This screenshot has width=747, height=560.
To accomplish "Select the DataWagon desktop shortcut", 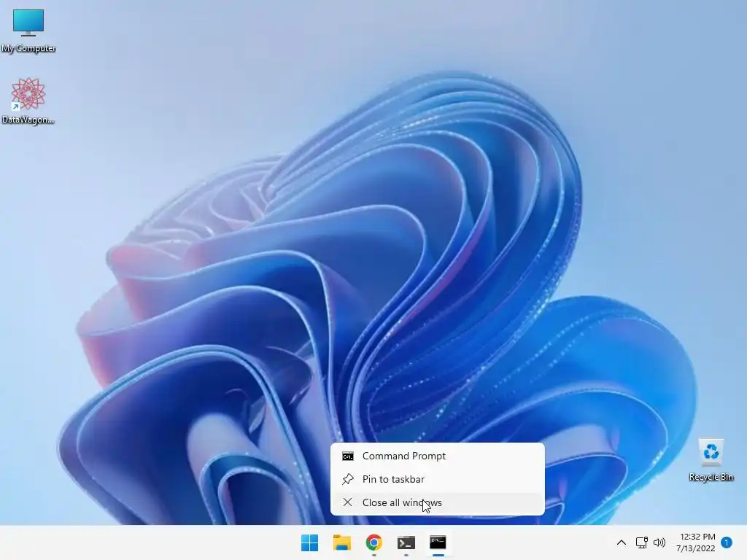I will [x=28, y=101].
